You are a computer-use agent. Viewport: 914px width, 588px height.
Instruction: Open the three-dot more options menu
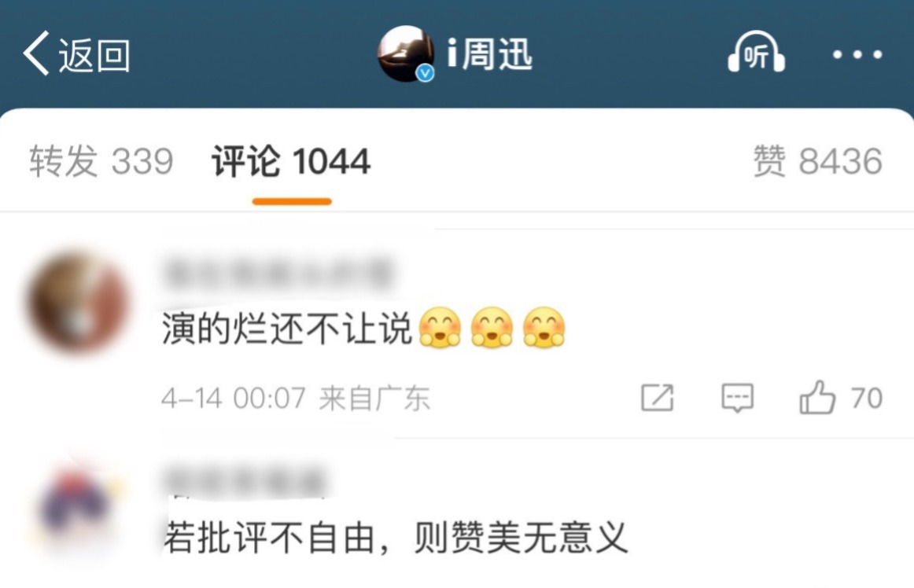[857, 55]
